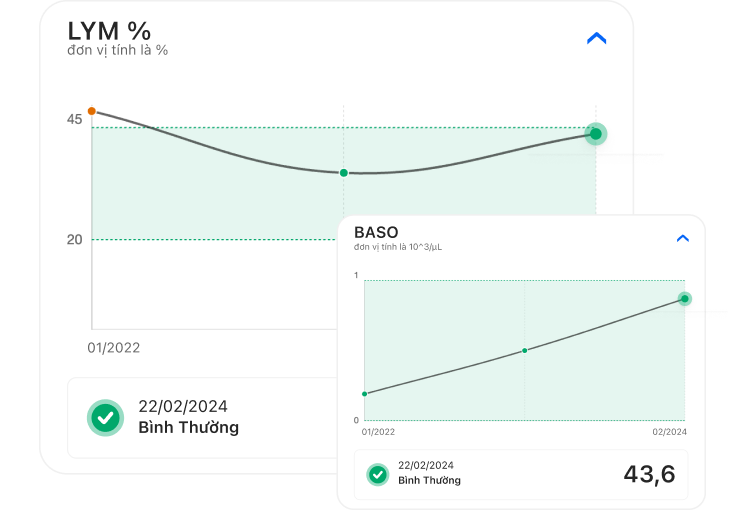The image size is (746, 512).
Task: Click the 01/2022 label below LYM chart
Action: point(114,348)
